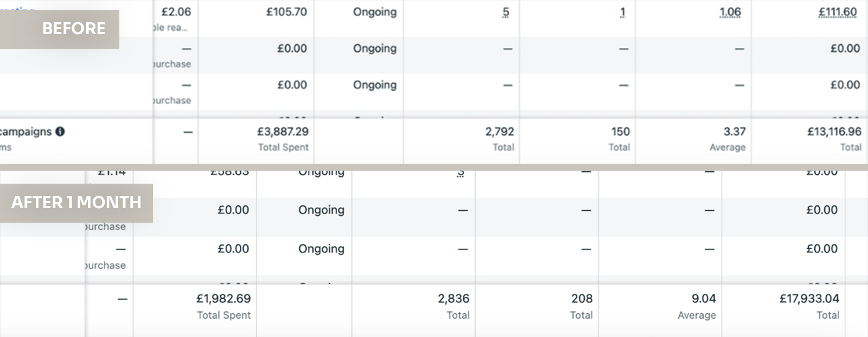Click the 150 Total cell
868x337 pixels.
(x=578, y=139)
